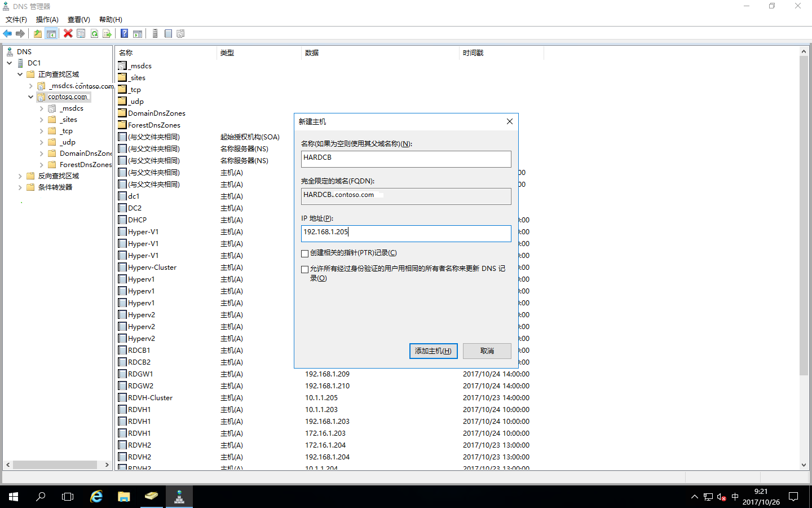Click the Export List toolbar icon
The image size is (812, 508).
107,34
